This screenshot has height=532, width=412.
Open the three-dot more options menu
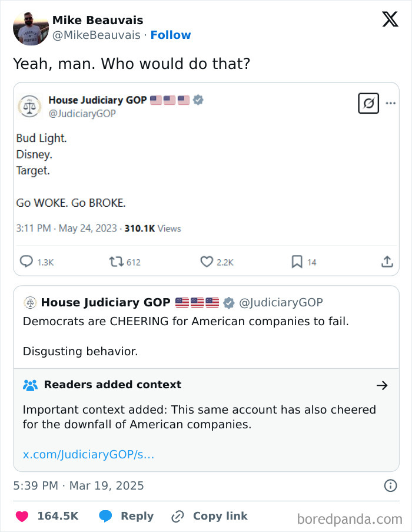390,103
